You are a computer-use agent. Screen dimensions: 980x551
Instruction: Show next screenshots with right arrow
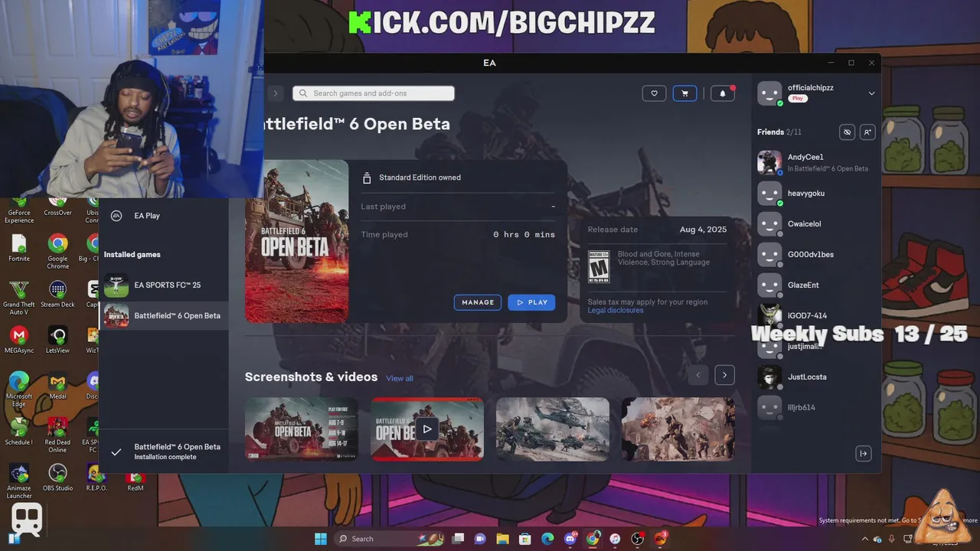point(724,375)
